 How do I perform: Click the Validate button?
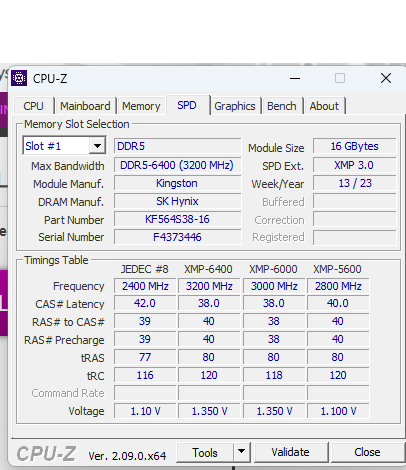tap(290, 452)
